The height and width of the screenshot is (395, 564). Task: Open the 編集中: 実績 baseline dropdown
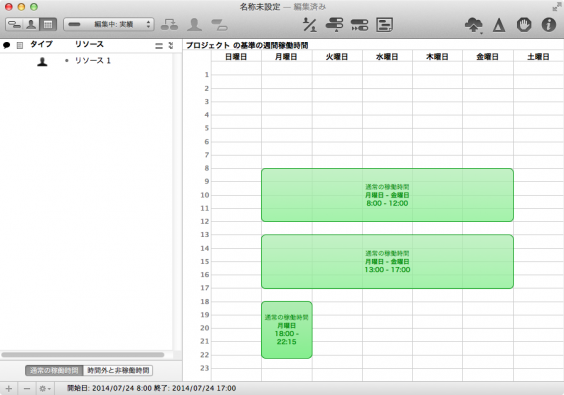click(109, 24)
